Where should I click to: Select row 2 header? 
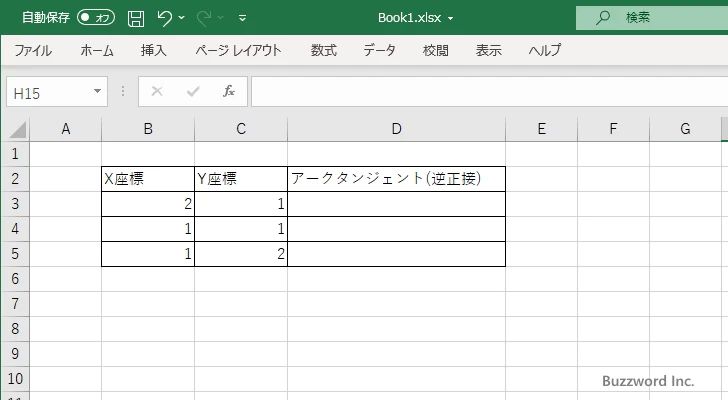[15, 179]
